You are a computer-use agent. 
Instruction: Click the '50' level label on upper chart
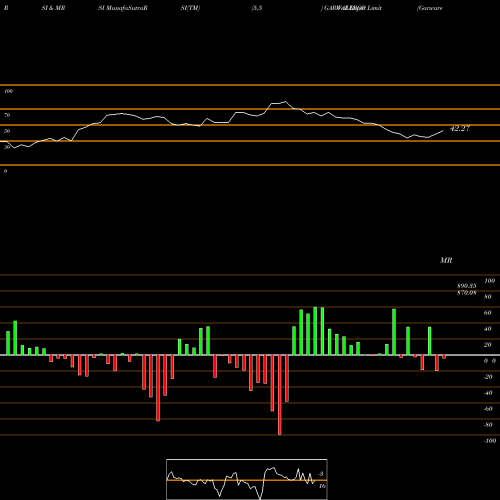7,131
